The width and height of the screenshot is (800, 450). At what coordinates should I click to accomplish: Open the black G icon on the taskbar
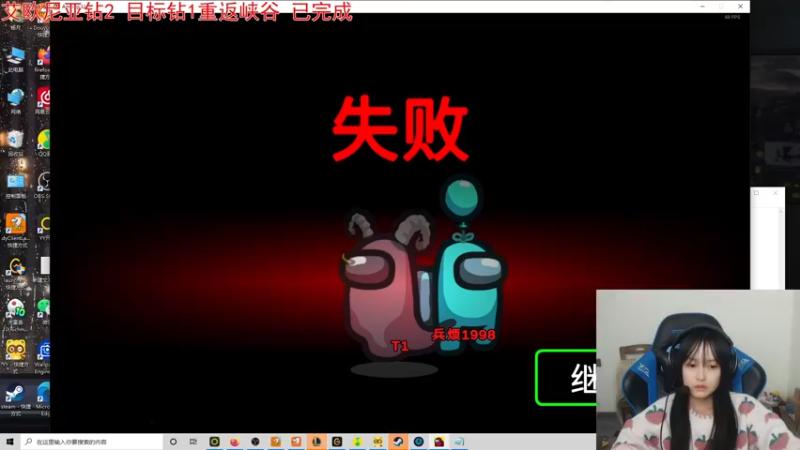point(337,442)
